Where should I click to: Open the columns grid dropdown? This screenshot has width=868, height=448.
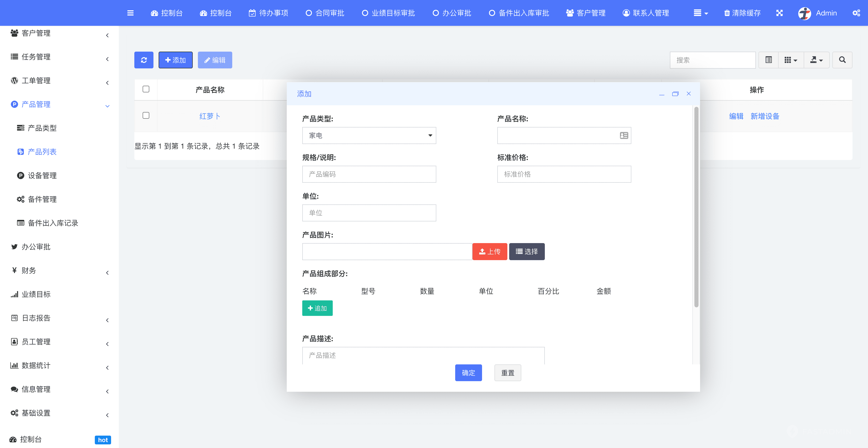tap(791, 60)
